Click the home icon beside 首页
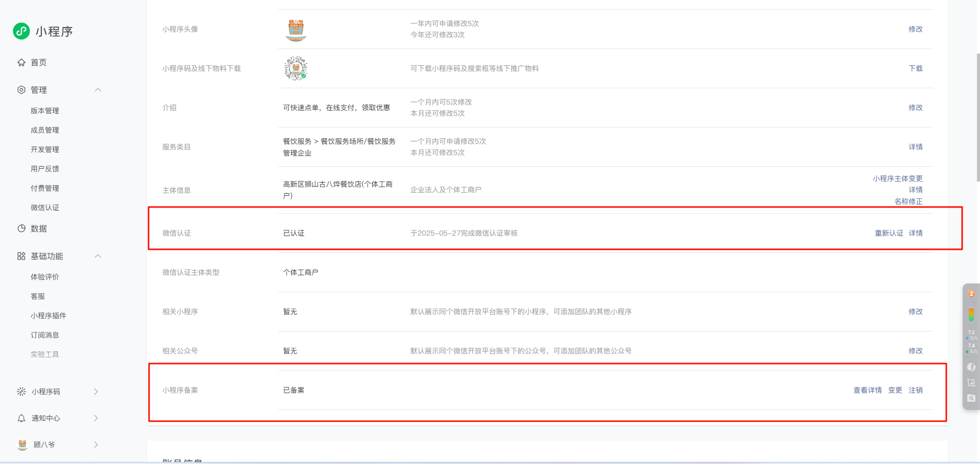 coord(21,62)
